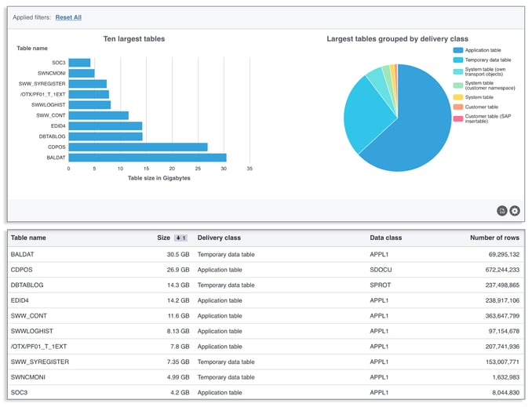Click SWW_CONT in the table list
Viewport: 532px width, 407px height.
point(29,316)
